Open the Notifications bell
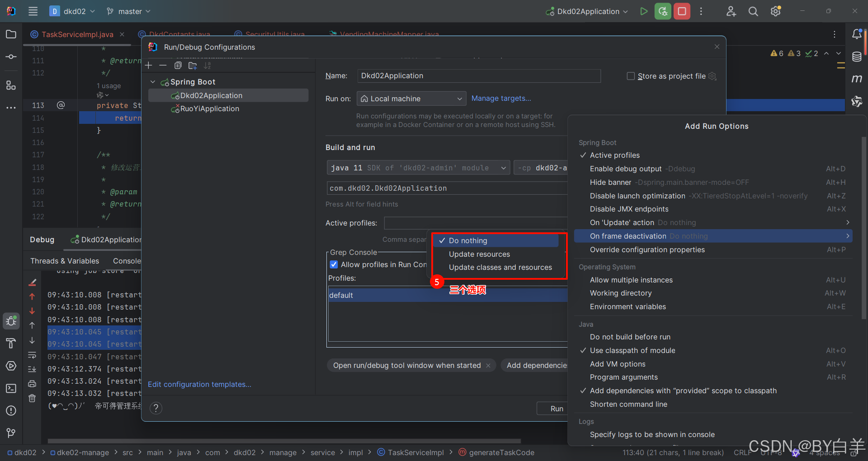Viewport: 868px width, 461px height. (x=857, y=34)
